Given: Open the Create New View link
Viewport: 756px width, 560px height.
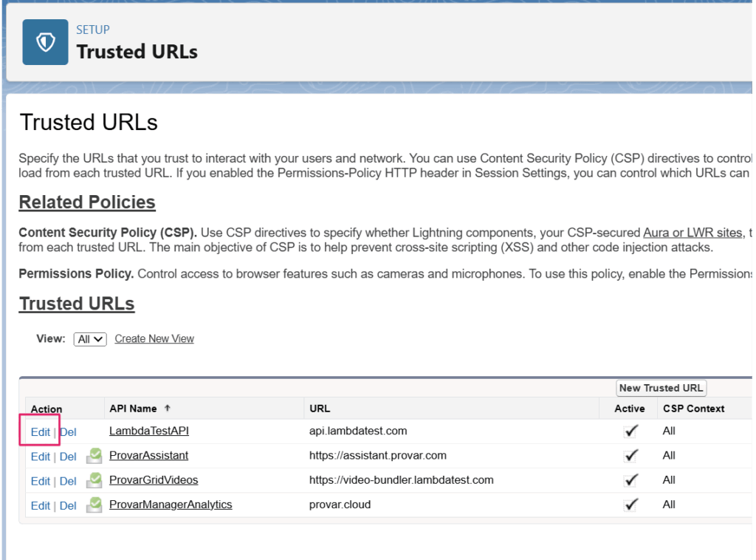Looking at the screenshot, I should (x=154, y=339).
